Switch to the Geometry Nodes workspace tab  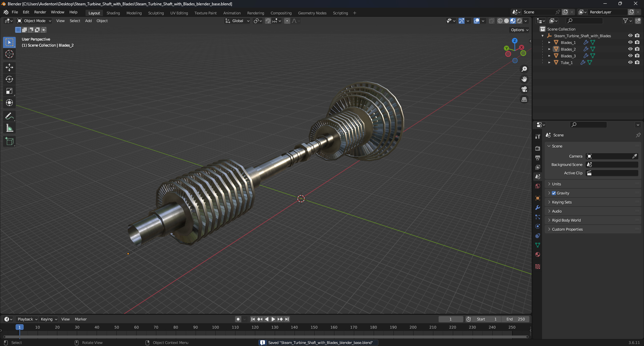point(312,13)
